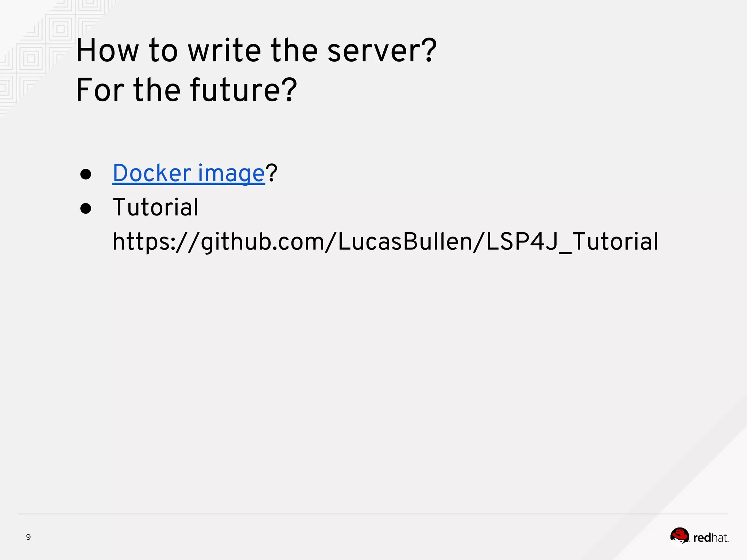Click the word 'write' in the title
747x560 pixels.
click(x=224, y=51)
